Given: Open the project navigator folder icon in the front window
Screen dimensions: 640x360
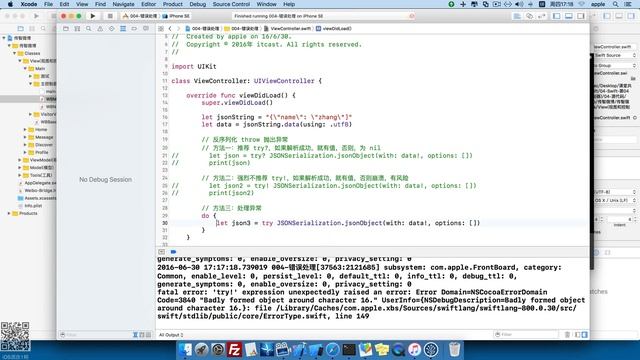Looking at the screenshot, I should click(66, 29).
